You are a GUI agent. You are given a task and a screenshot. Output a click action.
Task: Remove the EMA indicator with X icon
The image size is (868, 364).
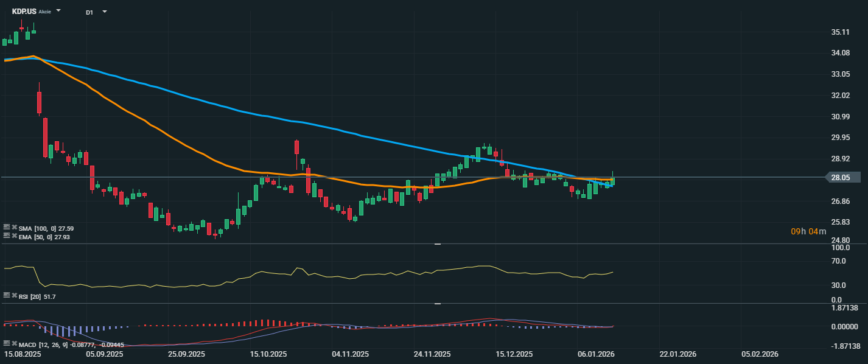click(x=14, y=236)
